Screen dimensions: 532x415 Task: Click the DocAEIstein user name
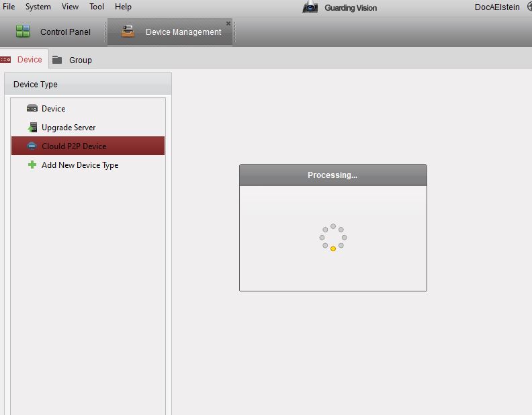tap(497, 7)
